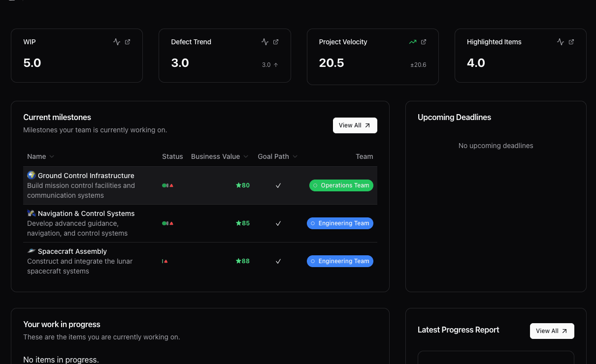
Task: Click the external link icon on the WIP card
Action: 128,42
